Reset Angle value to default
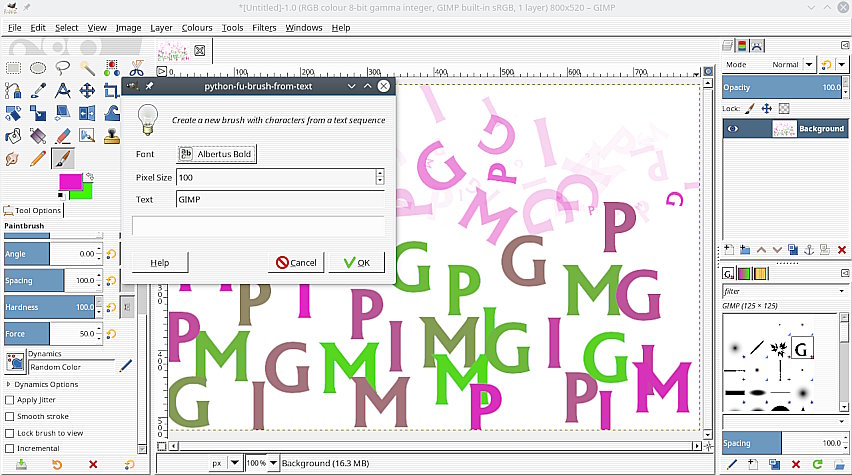852x475 pixels. tap(111, 254)
